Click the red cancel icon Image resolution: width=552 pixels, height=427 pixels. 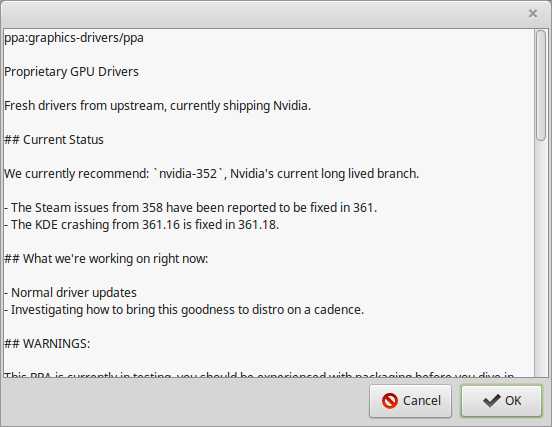click(390, 401)
